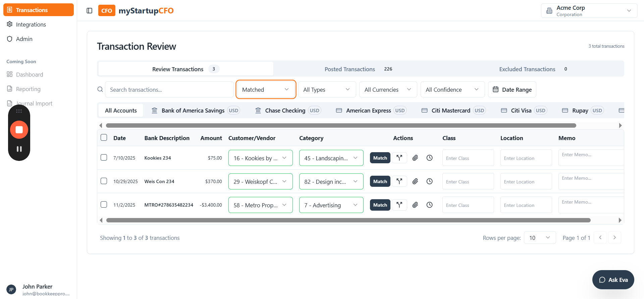Viewport: 644px width, 299px height.
Task: Open the Matched status filter dropdown
Action: coord(266,89)
